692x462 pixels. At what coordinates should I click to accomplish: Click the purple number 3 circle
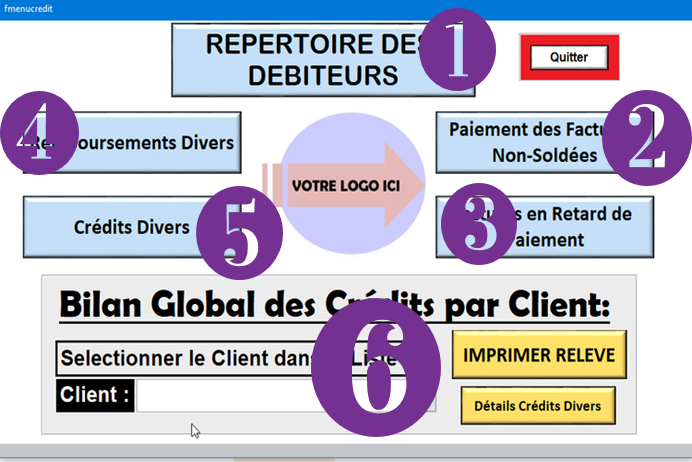pos(477,224)
